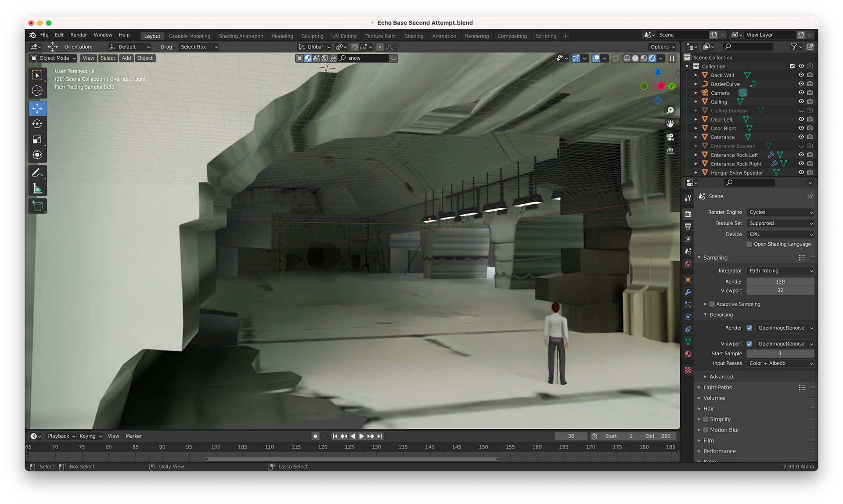843x504 pixels.
Task: Hide the Back Wall object in viewport
Action: point(801,75)
